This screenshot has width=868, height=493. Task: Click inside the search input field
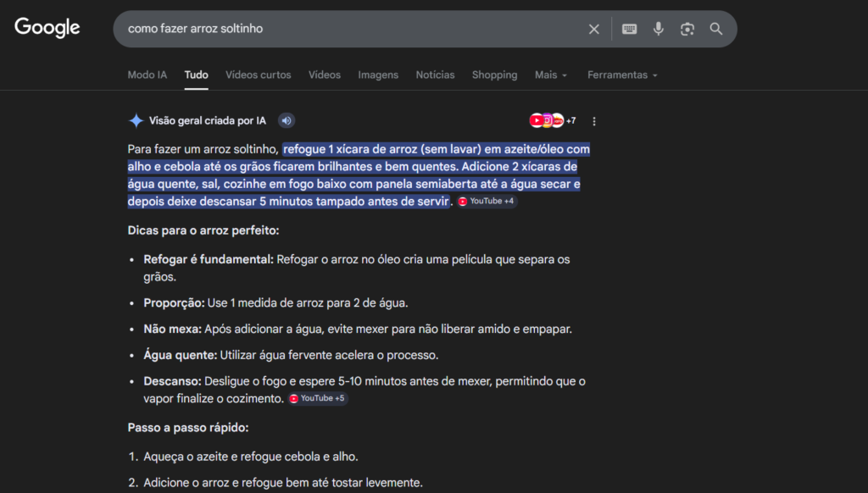(x=339, y=29)
